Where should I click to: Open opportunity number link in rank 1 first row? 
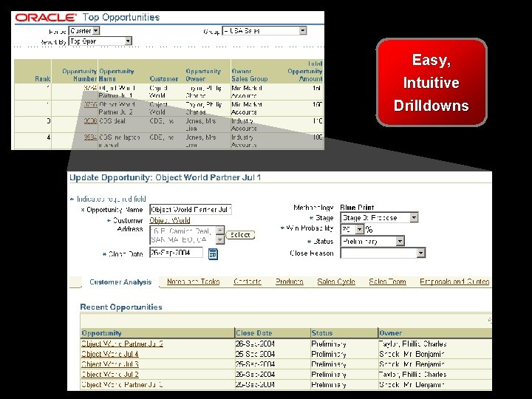pyautogui.click(x=91, y=88)
